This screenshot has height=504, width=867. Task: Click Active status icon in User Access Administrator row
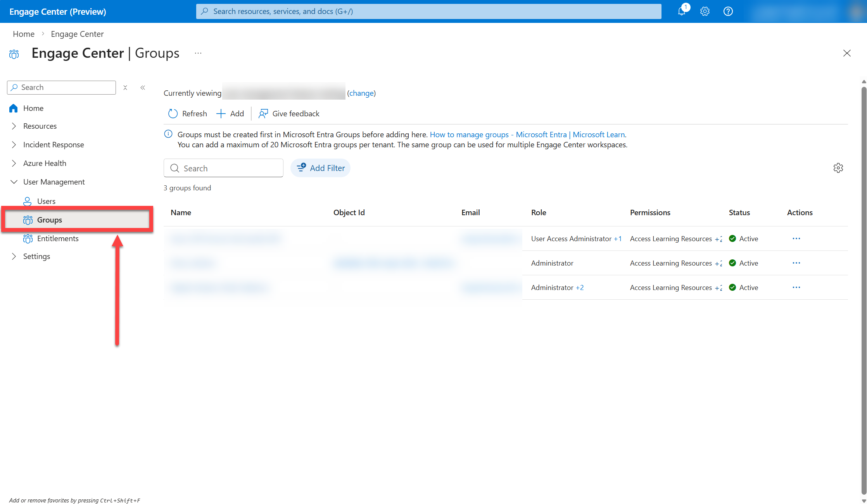[x=732, y=238]
